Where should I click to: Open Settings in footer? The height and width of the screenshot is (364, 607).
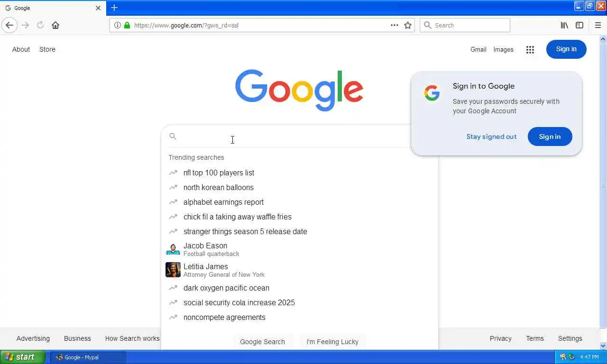pos(570,338)
